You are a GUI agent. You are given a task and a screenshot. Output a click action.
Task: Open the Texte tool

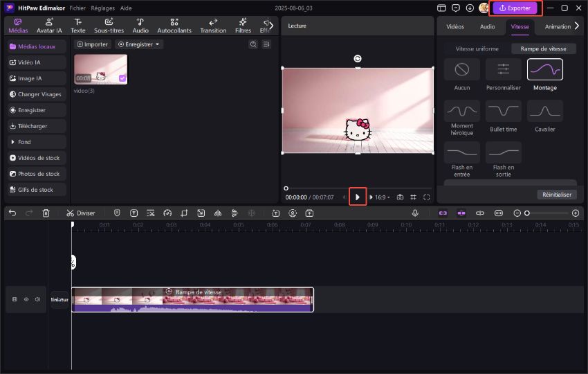click(78, 26)
